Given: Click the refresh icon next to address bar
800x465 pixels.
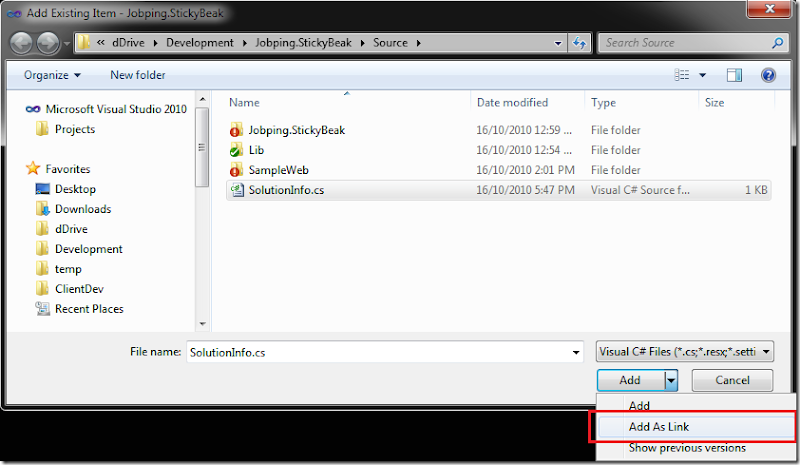Looking at the screenshot, I should click(579, 43).
